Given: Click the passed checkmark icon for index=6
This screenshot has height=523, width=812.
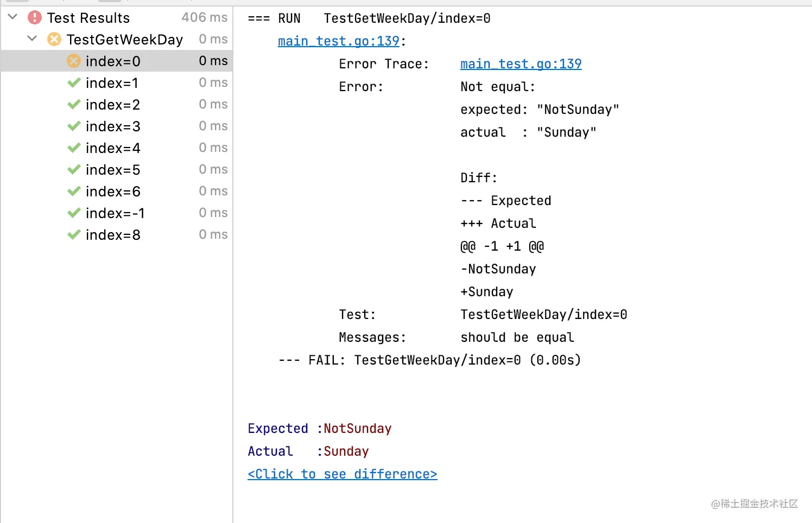Looking at the screenshot, I should pyautogui.click(x=74, y=191).
